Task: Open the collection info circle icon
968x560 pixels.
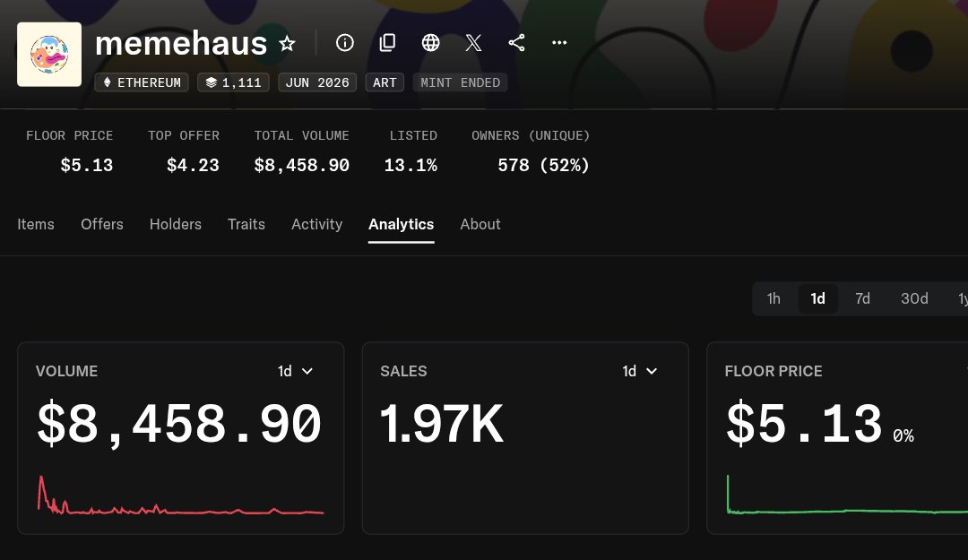Action: 344,43
